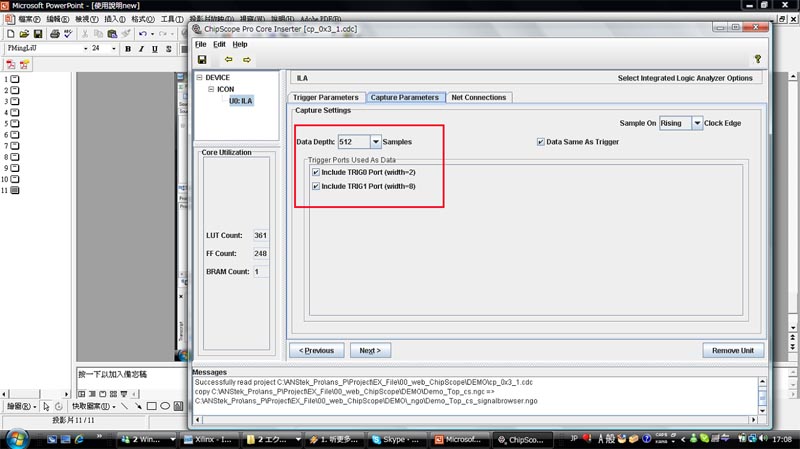Click the Remove Unit button
The image size is (800, 449).
(733, 351)
